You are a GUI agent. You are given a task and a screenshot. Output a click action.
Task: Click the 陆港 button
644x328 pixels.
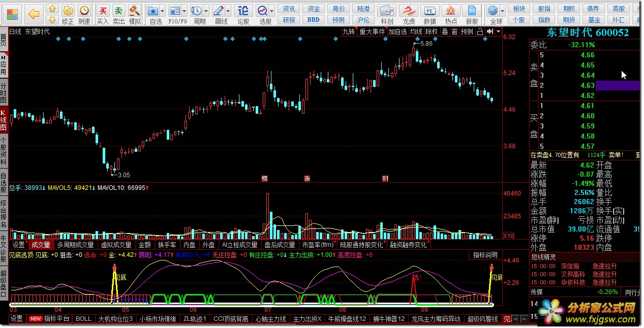click(363, 9)
